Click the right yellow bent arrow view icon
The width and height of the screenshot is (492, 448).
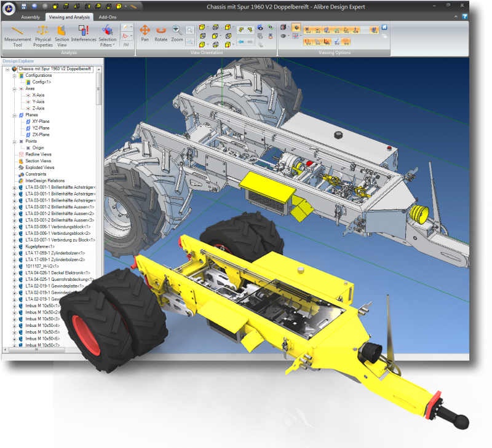(250, 29)
